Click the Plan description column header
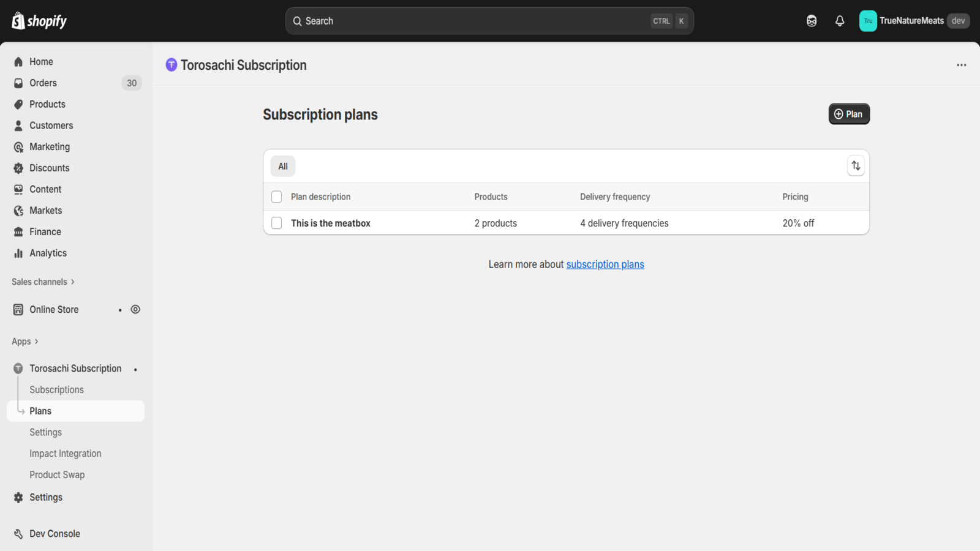The image size is (980, 551). [x=320, y=197]
